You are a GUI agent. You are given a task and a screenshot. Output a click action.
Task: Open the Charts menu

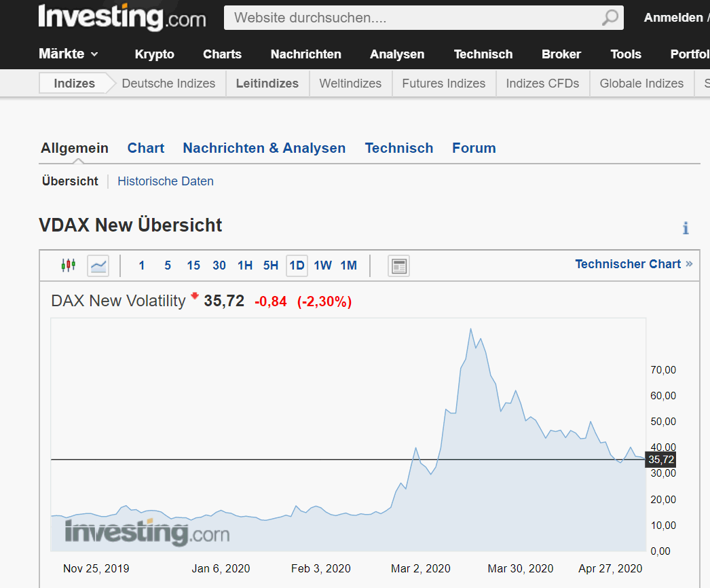[223, 54]
